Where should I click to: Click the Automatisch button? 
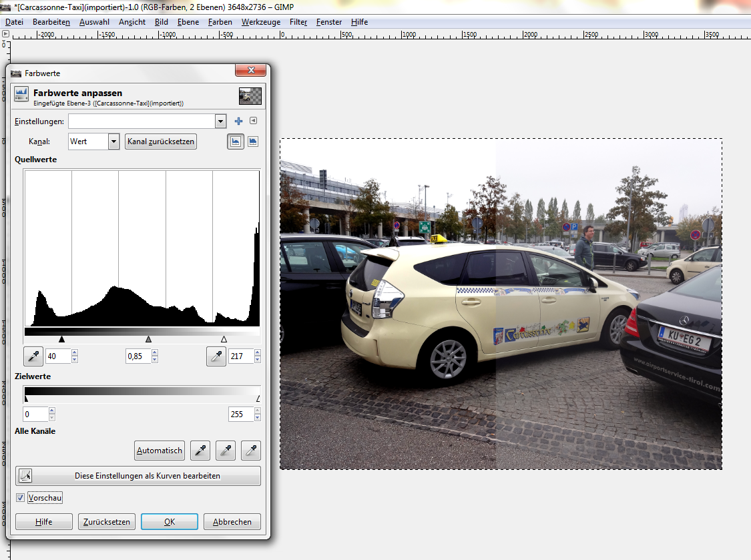pyautogui.click(x=160, y=451)
